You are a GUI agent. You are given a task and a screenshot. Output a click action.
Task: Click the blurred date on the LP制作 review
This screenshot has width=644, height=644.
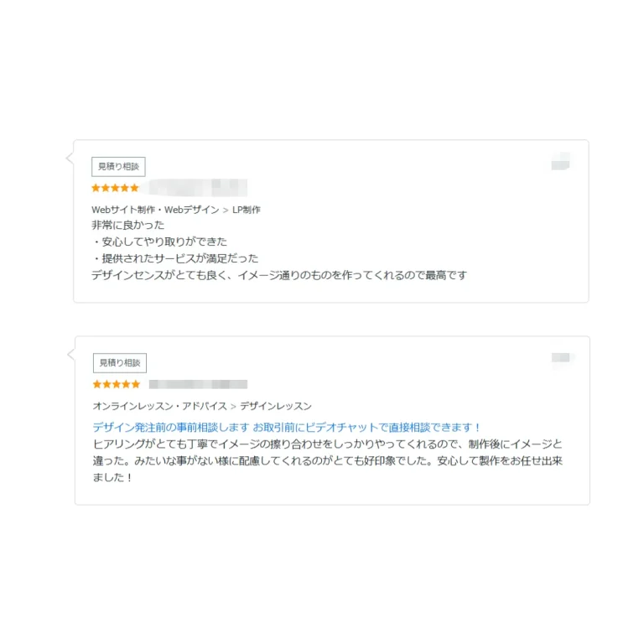(x=560, y=161)
